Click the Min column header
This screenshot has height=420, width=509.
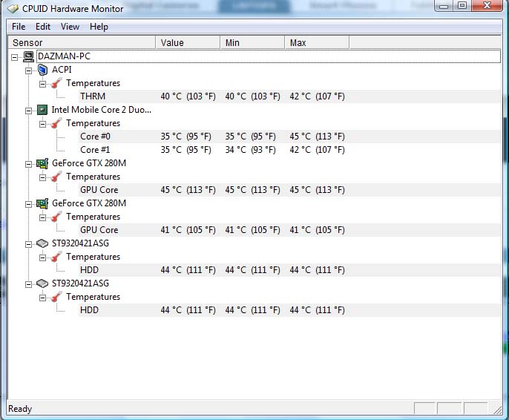[x=252, y=42]
